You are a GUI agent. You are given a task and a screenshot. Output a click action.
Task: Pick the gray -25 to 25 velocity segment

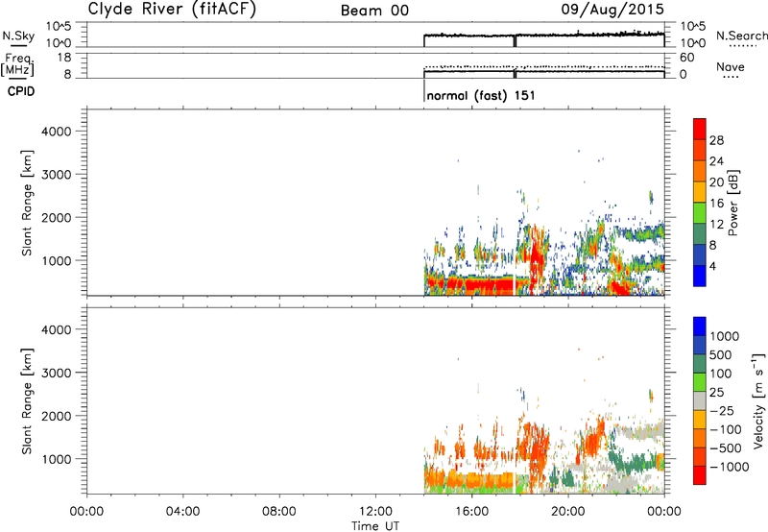click(700, 401)
